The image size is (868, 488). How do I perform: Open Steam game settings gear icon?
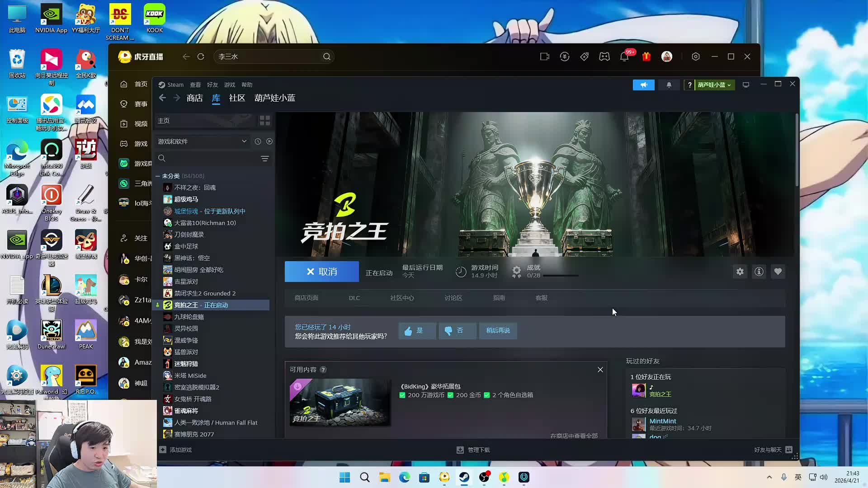tap(740, 272)
